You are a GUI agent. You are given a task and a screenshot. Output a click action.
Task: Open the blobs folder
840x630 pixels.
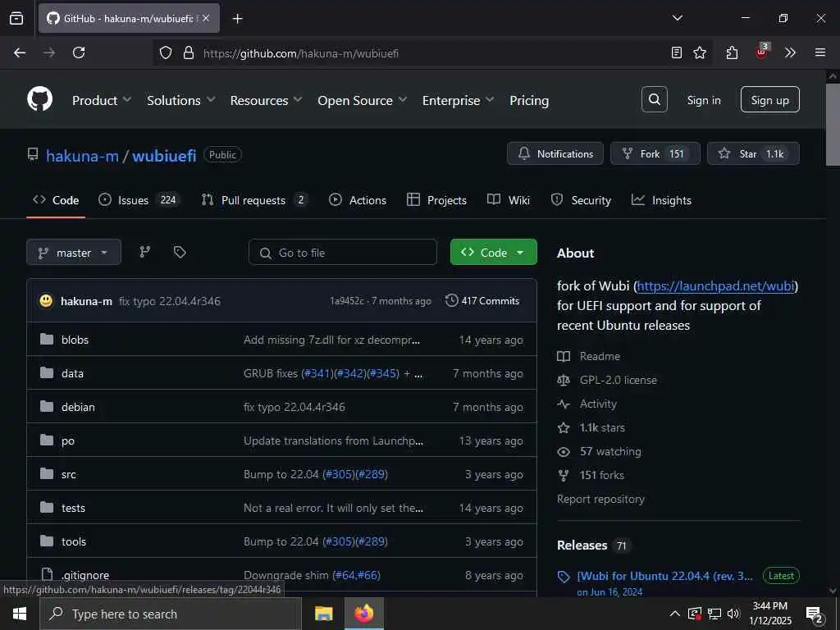[x=75, y=340]
